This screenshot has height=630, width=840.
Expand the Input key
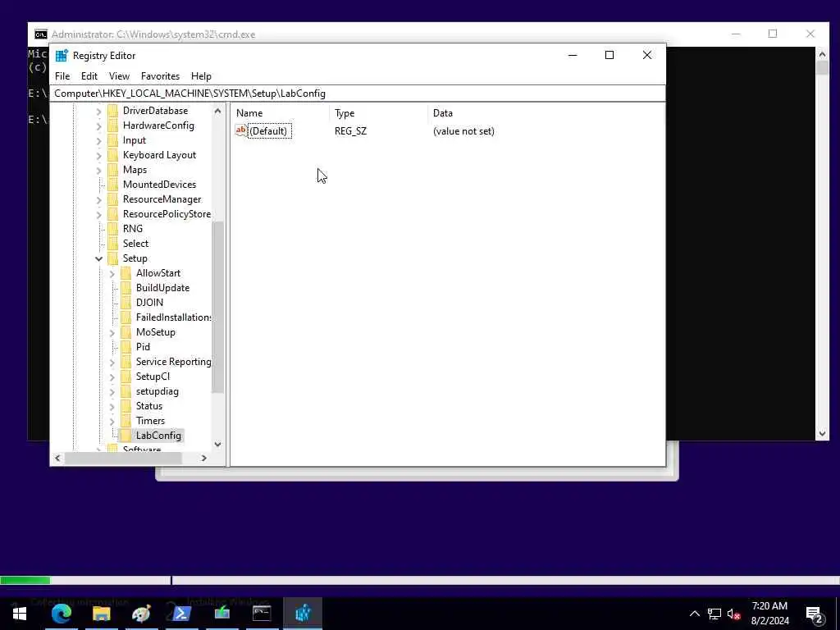coord(98,140)
